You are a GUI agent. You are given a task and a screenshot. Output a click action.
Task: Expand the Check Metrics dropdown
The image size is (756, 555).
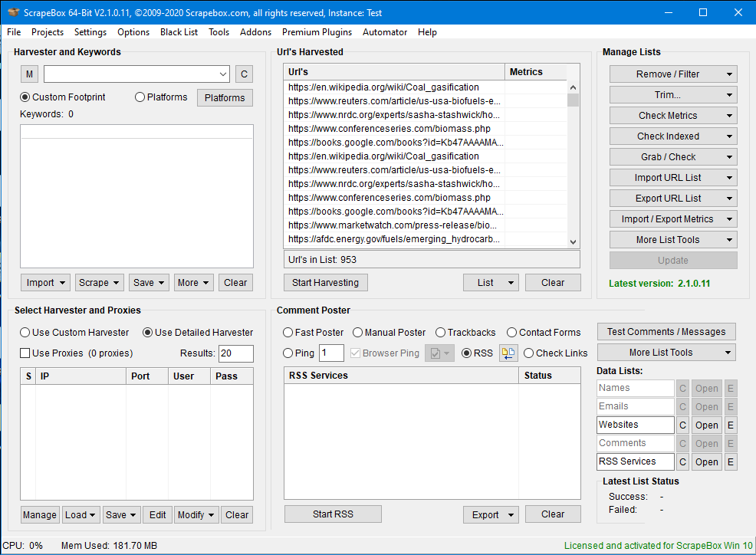tap(673, 116)
